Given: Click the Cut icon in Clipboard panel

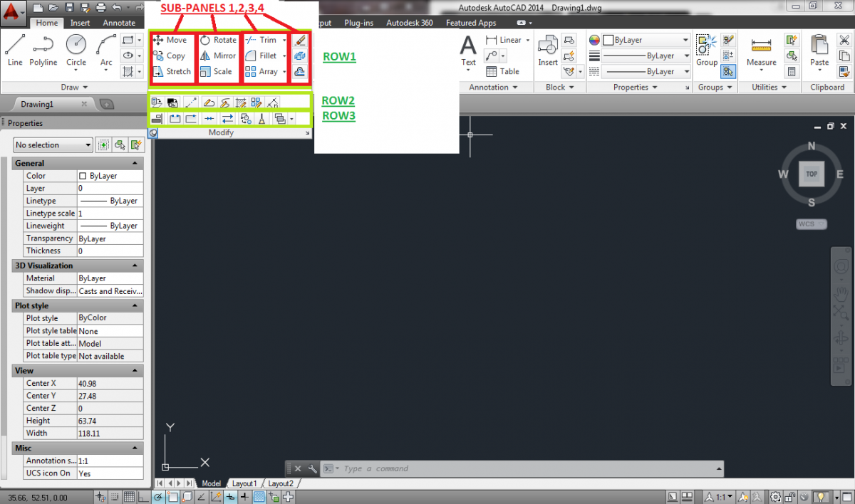Looking at the screenshot, I should 844,40.
